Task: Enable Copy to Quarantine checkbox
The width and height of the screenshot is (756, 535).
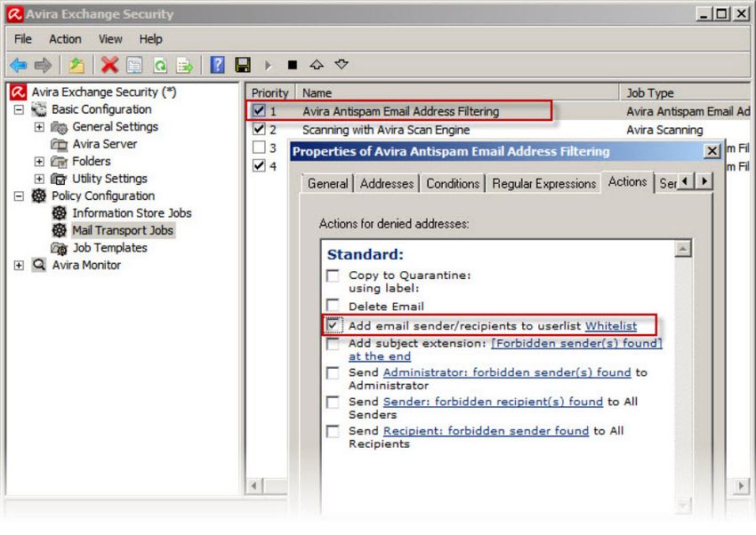Action: [333, 275]
